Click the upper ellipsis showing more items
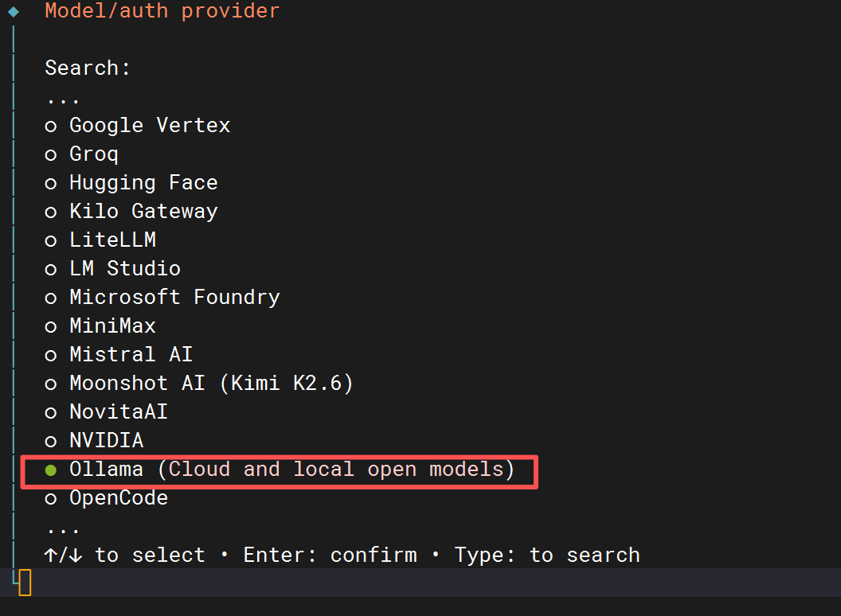 (x=63, y=100)
